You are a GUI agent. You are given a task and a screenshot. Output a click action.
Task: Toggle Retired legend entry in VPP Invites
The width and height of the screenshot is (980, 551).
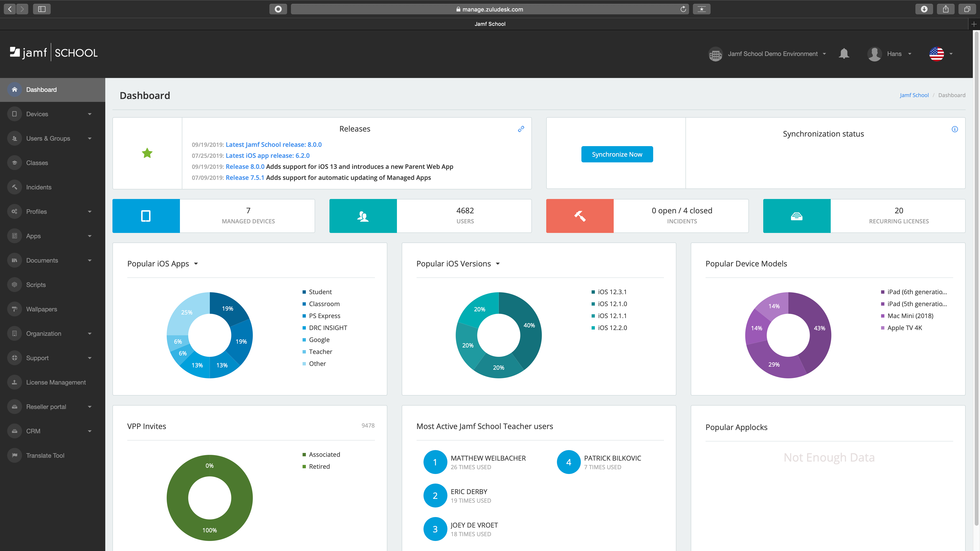point(316,467)
